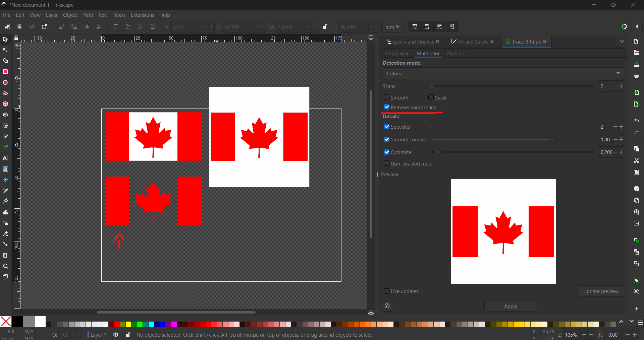Select the Shape Builder tool
The image size is (644, 340).
[x=5, y=61]
